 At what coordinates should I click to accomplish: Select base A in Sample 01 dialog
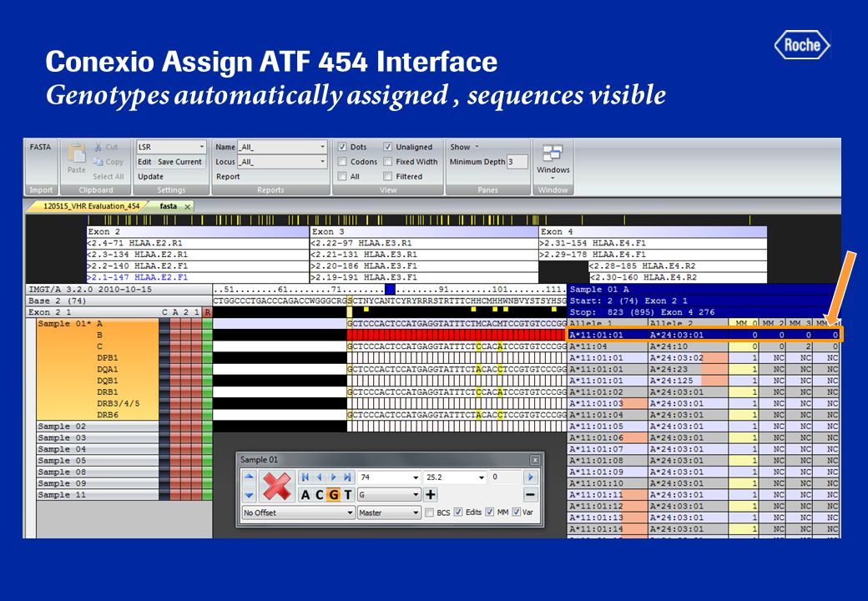click(305, 495)
